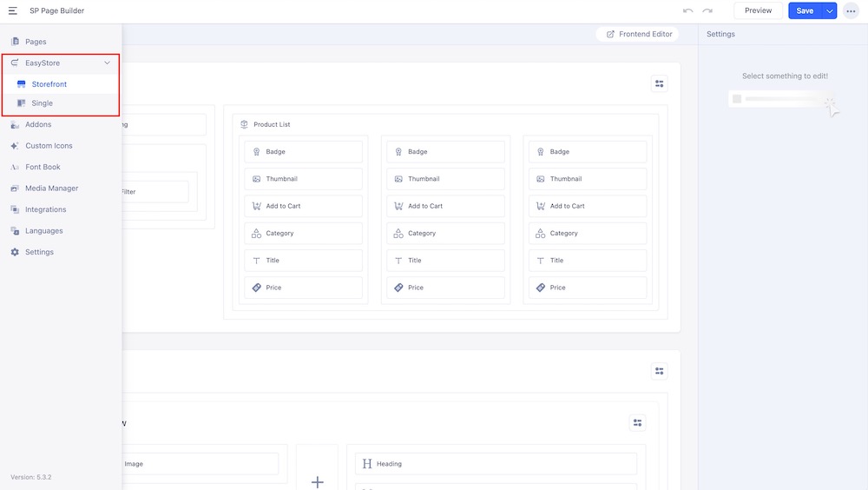
Task: Click the hamburger menu icon
Action: (13, 10)
